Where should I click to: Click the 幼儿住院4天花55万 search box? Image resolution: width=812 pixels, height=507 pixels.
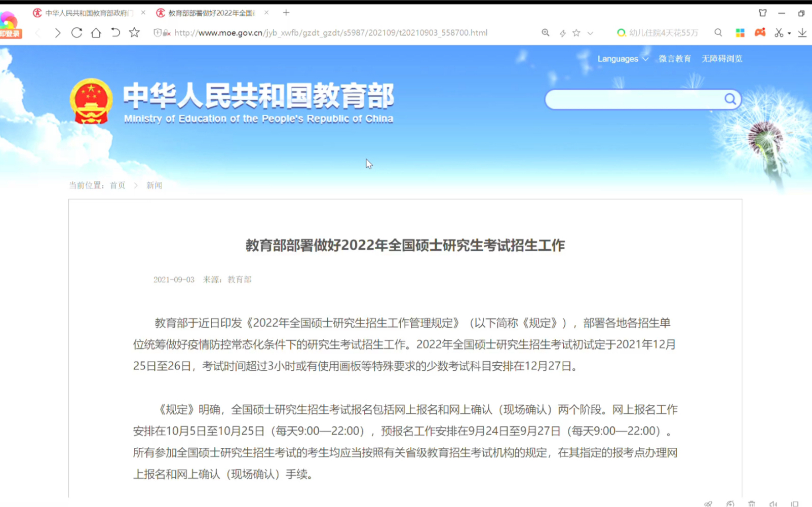pyautogui.click(x=663, y=33)
